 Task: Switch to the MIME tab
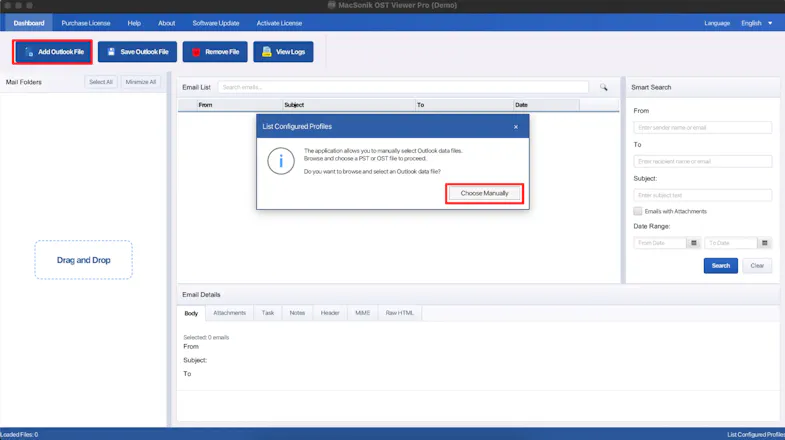pyautogui.click(x=362, y=313)
